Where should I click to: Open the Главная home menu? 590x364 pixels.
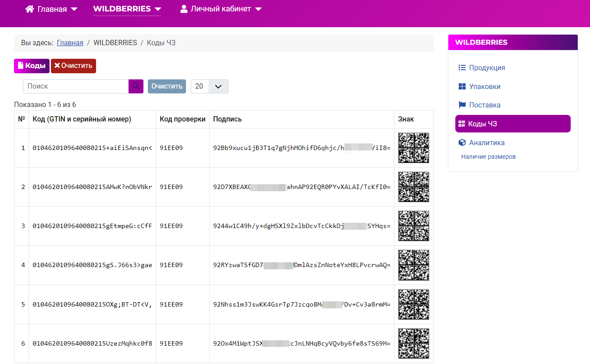pyautogui.click(x=51, y=9)
